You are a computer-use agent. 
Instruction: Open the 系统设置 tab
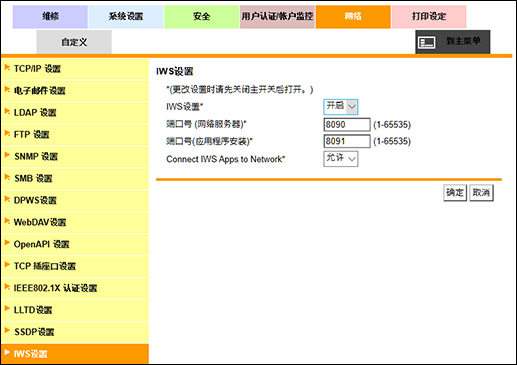[126, 17]
